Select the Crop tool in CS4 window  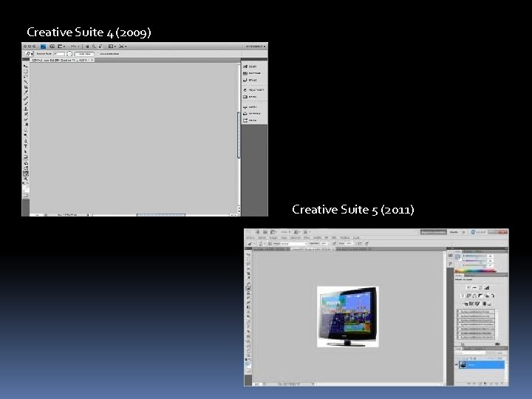pos(25,87)
